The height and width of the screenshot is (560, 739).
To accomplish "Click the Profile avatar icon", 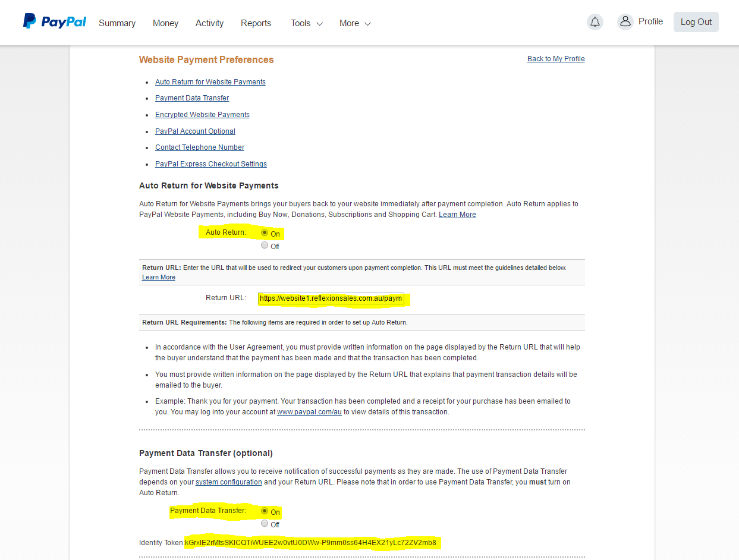I will 625,22.
